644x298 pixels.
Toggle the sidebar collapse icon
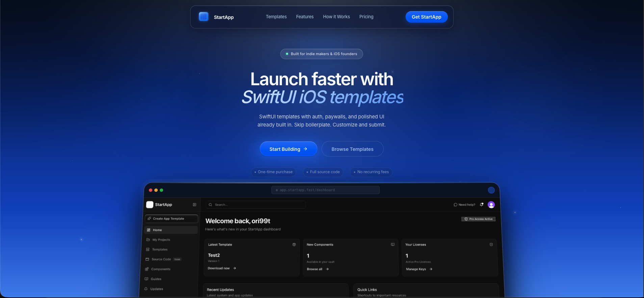click(195, 205)
